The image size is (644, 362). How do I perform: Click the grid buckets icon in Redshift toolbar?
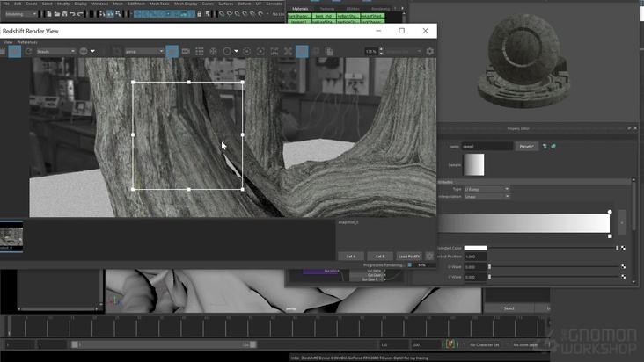(200, 51)
